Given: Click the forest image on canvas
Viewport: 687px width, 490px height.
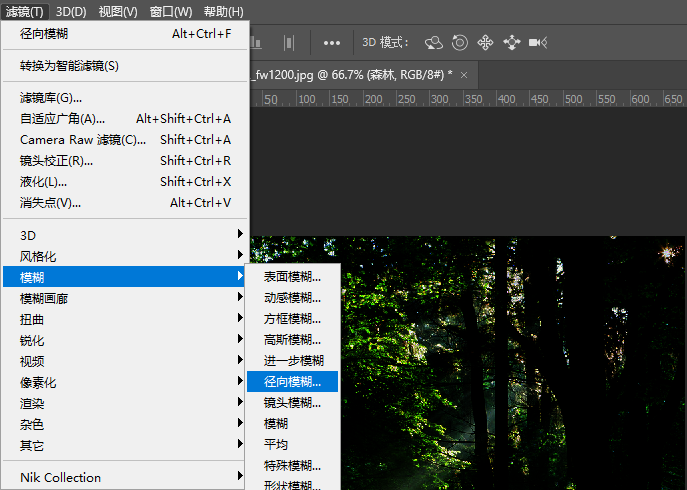Looking at the screenshot, I should click(512, 363).
